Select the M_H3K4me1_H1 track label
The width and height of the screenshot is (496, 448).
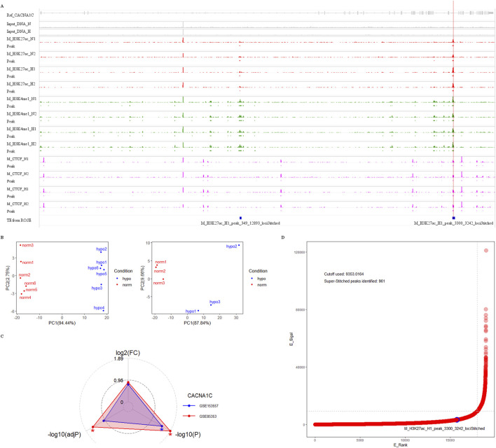22,129
